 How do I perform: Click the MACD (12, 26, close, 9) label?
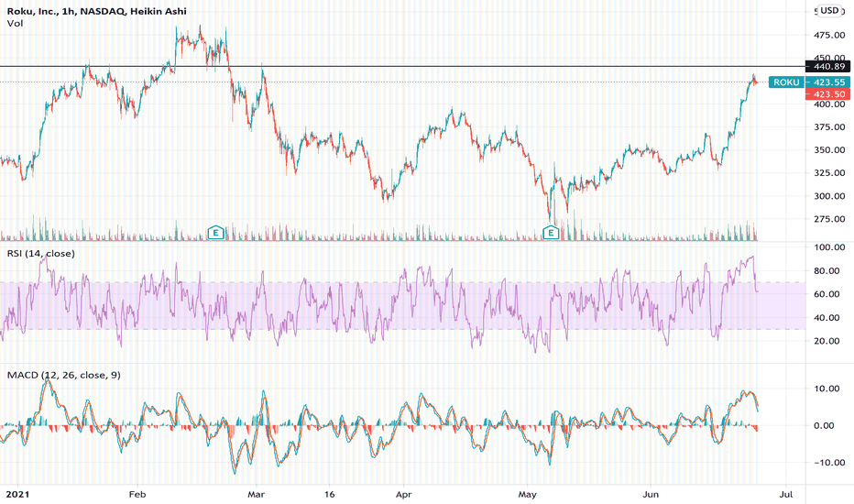pyautogui.click(x=64, y=375)
